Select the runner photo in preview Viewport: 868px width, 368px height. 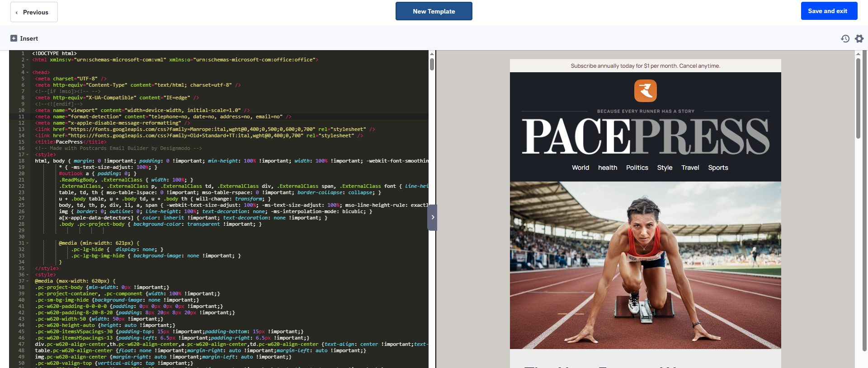645,265
